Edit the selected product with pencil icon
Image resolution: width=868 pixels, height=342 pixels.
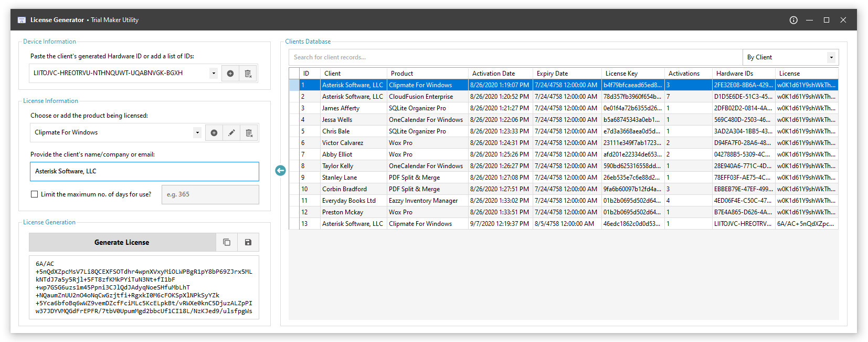point(231,133)
